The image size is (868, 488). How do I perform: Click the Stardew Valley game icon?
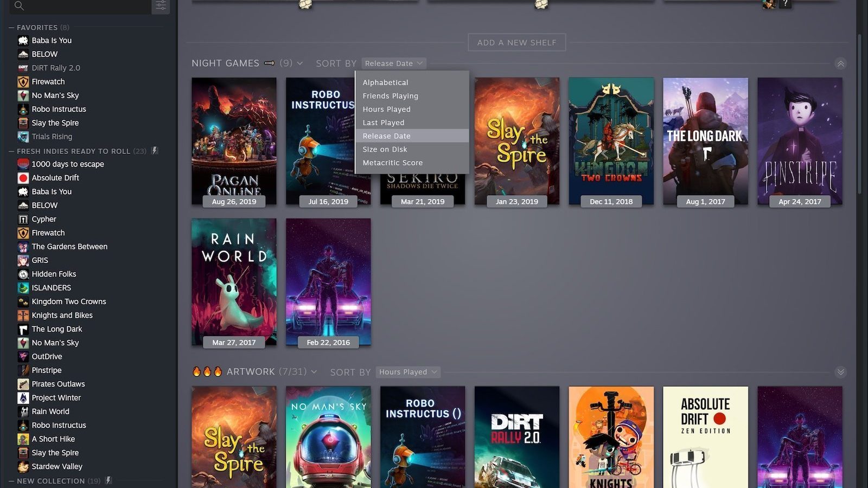23,467
